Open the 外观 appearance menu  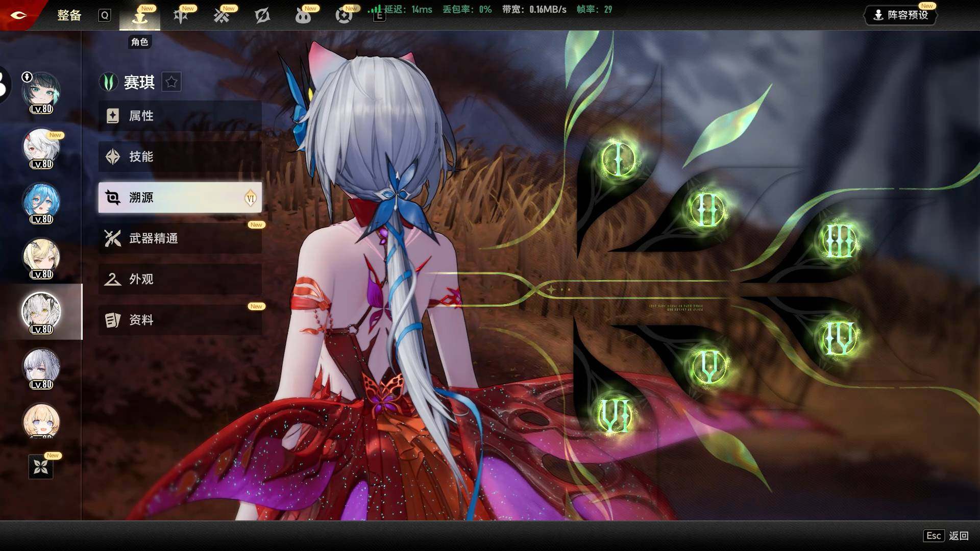tap(180, 279)
